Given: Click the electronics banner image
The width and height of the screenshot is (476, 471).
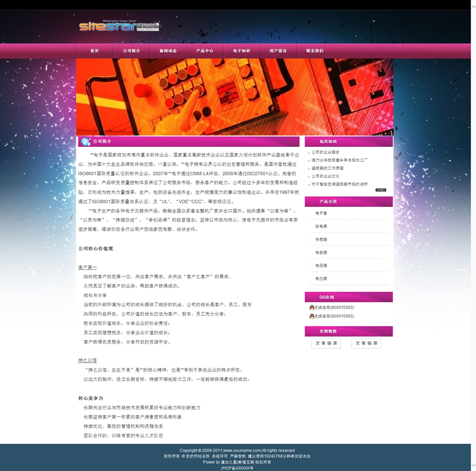Looking at the screenshot, I should [234, 97].
